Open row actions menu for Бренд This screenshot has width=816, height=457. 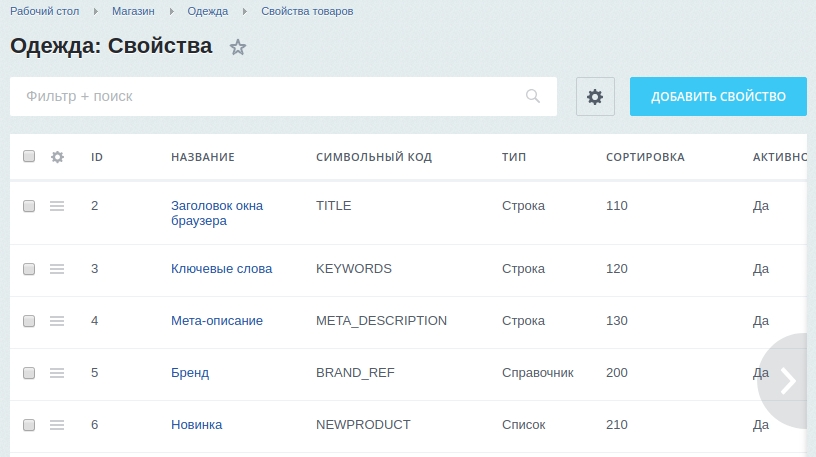(57, 373)
